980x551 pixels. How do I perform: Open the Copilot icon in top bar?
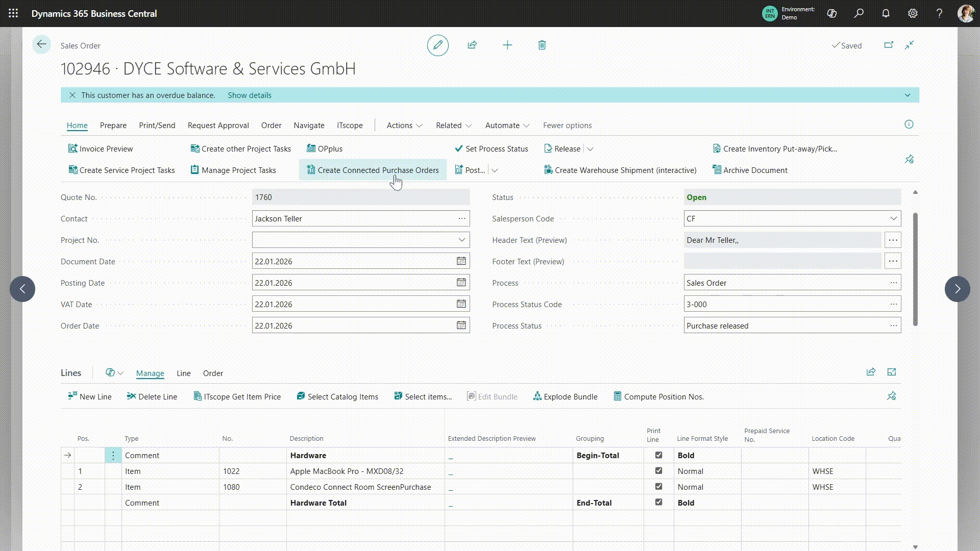coord(832,14)
